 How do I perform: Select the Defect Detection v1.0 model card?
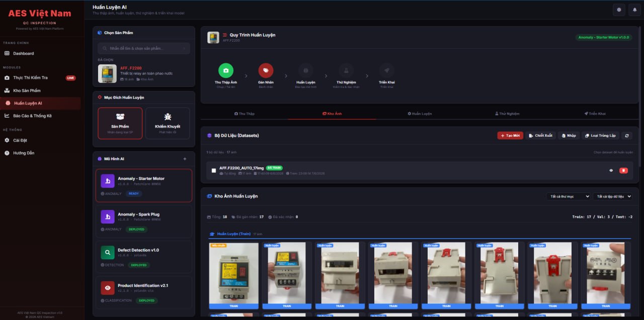[144, 257]
